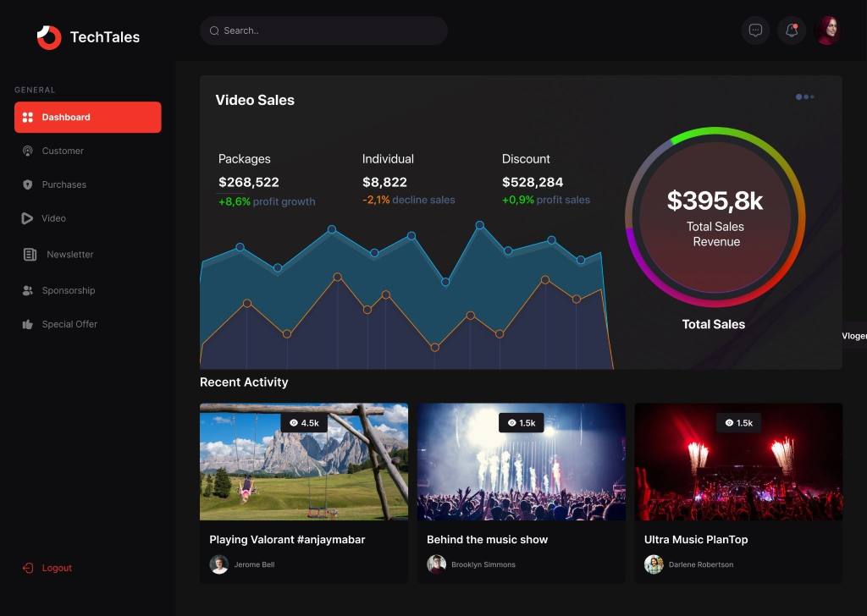Open the user profile avatar

[x=828, y=30]
